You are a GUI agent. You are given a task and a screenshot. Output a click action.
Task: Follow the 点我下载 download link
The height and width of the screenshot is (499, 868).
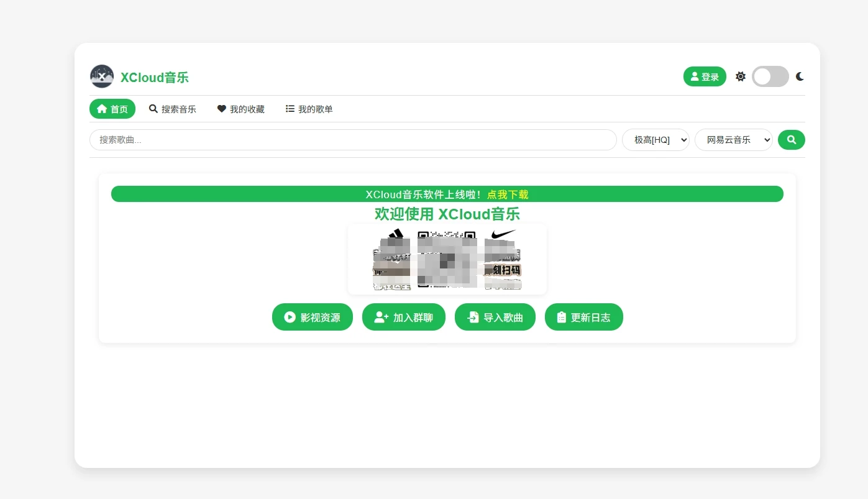[x=508, y=195]
